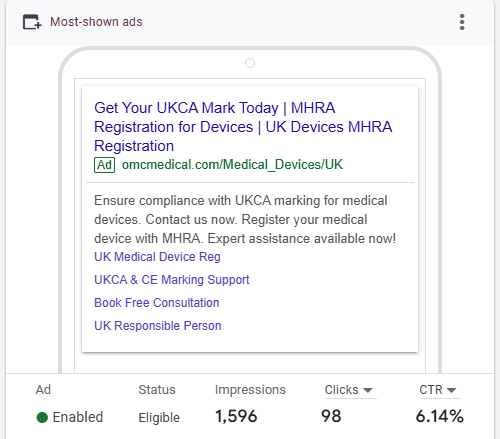Click Book Free Consultation sitelink

(x=157, y=303)
